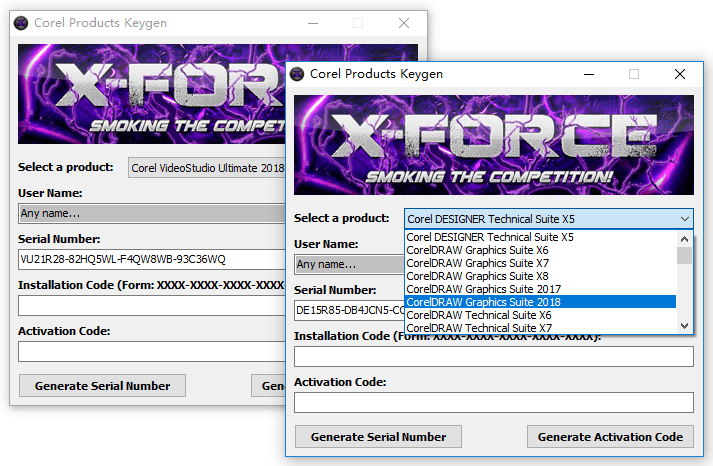Click front window title bar app icon
Image resolution: width=713 pixels, height=466 pixels.
click(x=297, y=74)
